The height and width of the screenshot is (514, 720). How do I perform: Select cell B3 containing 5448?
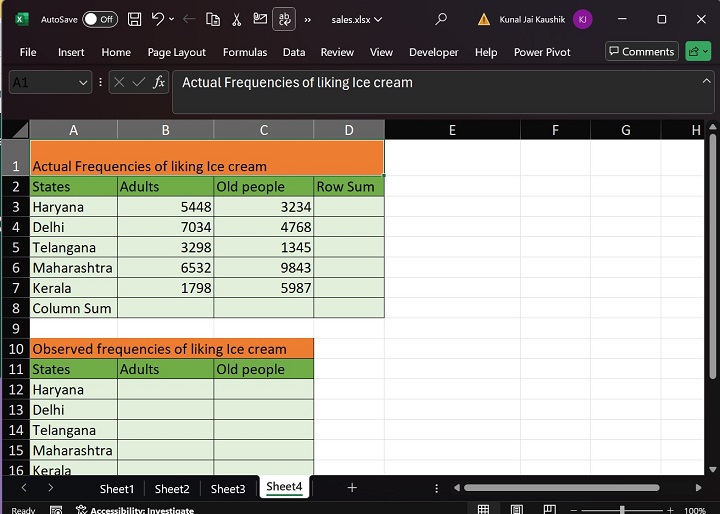click(x=165, y=207)
